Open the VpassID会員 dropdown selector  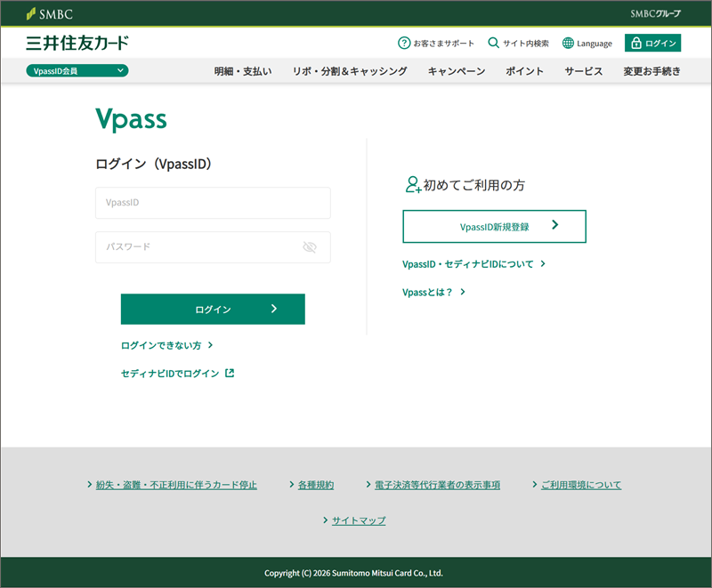77,70
